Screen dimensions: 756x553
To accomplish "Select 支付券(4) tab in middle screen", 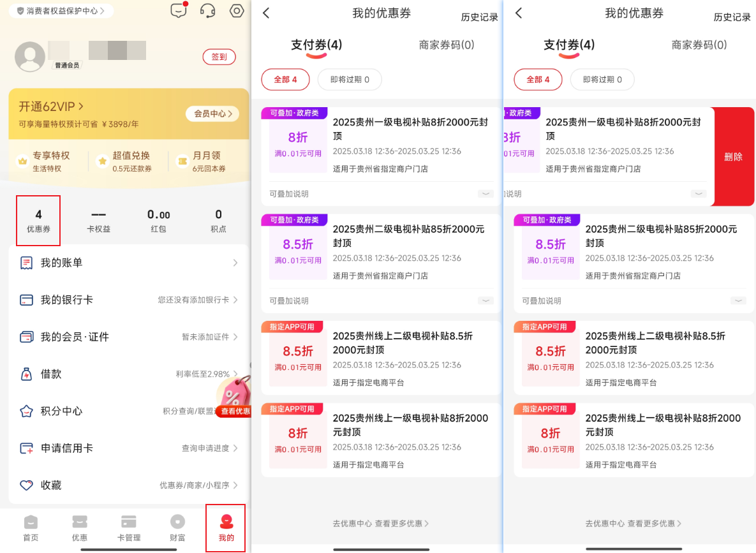I will (x=316, y=45).
